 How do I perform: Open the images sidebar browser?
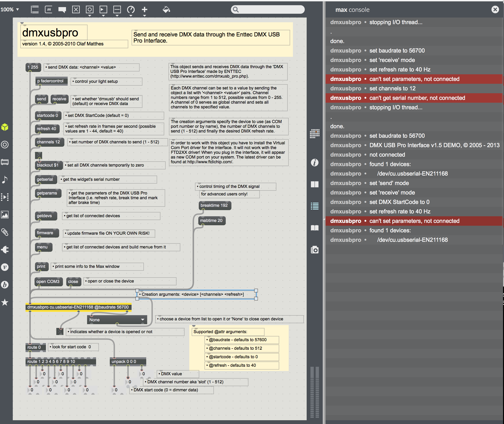click(5, 215)
